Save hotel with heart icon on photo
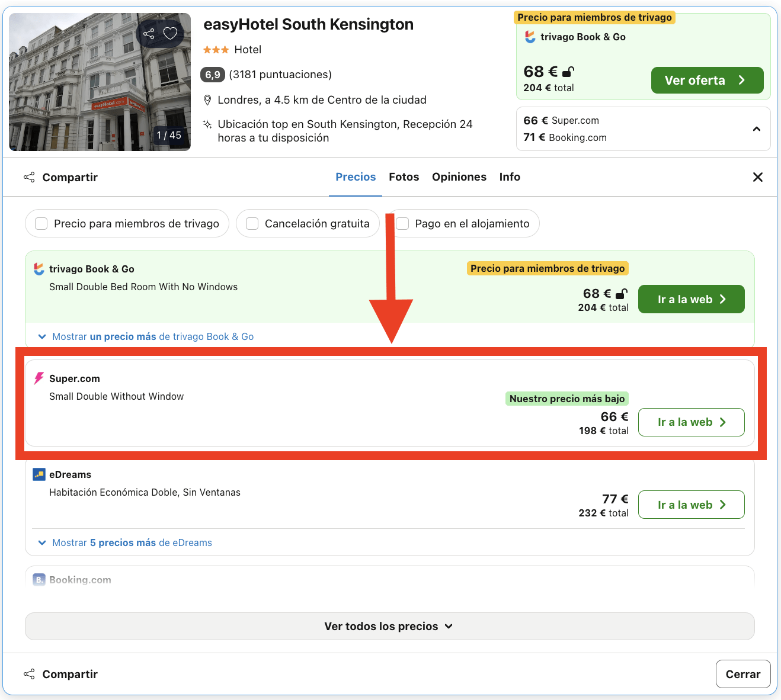 tap(171, 34)
